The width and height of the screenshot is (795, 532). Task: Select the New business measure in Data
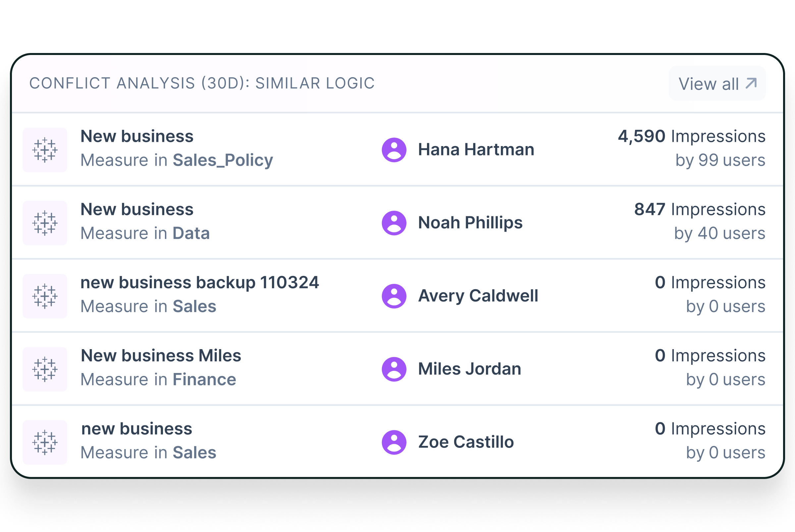click(x=137, y=210)
